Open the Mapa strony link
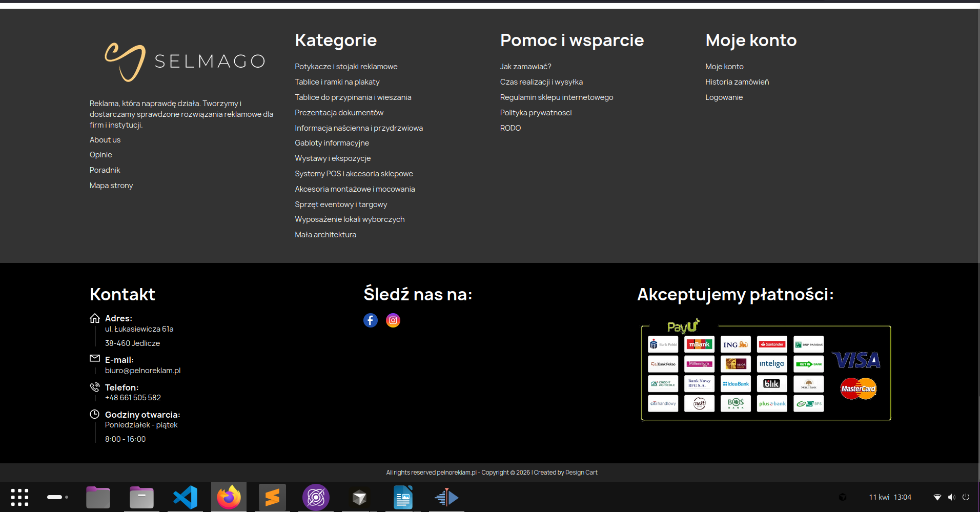Image resolution: width=980 pixels, height=512 pixels. 111,186
